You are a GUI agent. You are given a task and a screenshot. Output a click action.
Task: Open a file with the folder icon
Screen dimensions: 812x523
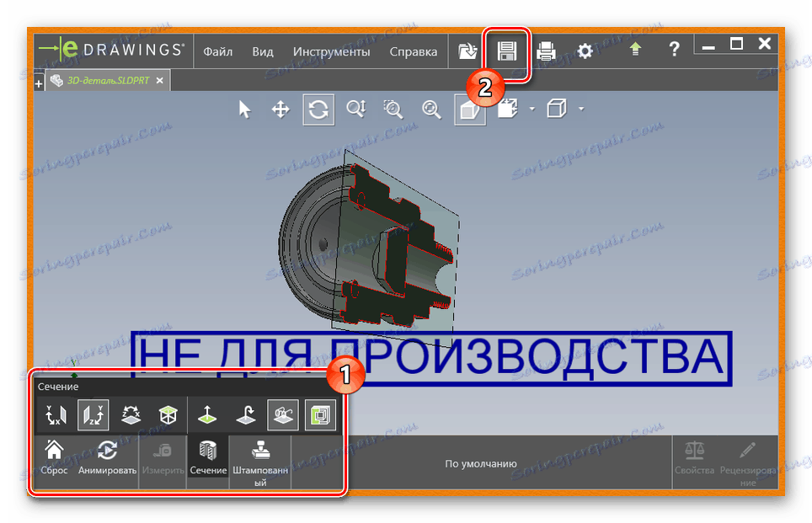467,51
